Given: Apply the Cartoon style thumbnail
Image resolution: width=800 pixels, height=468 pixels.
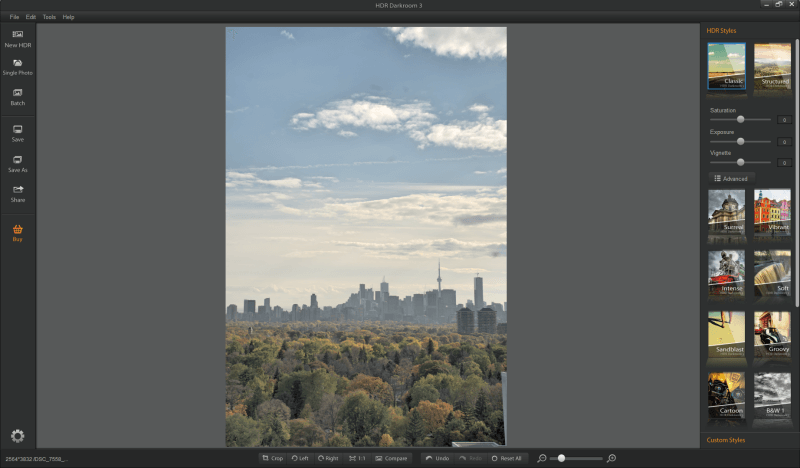Looking at the screenshot, I should 727,396.
